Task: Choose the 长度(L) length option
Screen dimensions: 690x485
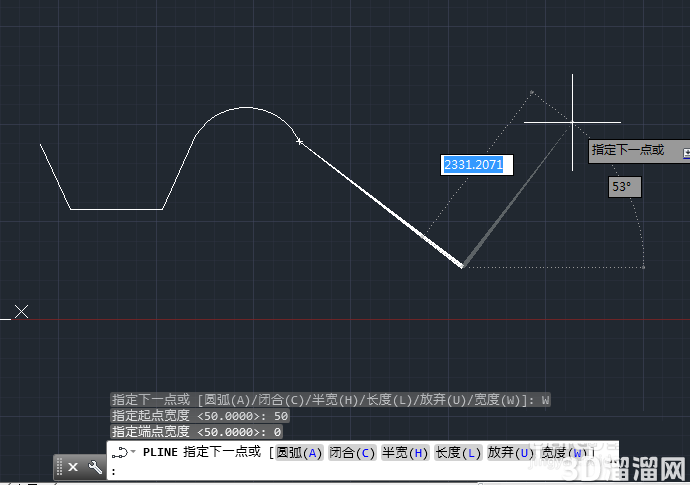Action: (x=458, y=453)
